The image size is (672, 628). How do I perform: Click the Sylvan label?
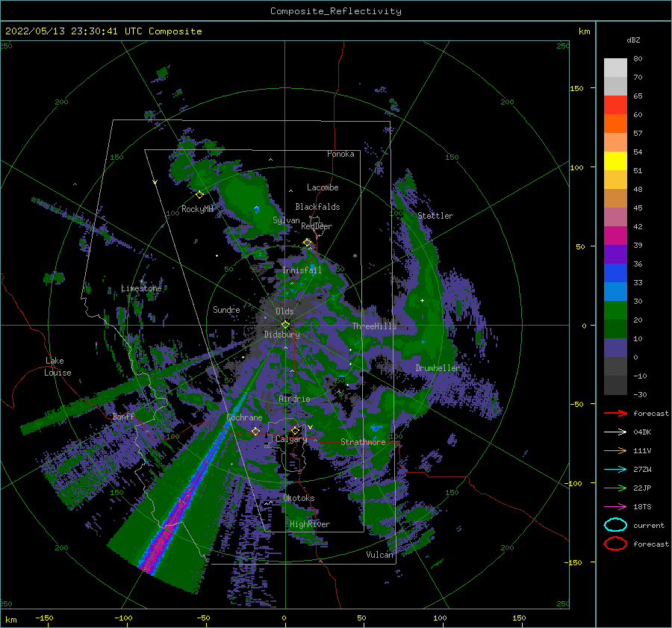tap(286, 220)
